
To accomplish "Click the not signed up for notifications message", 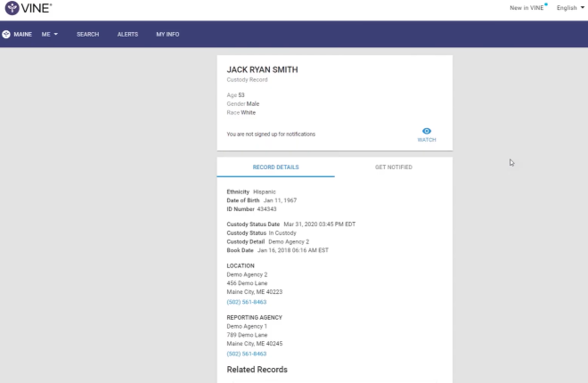I will click(271, 134).
